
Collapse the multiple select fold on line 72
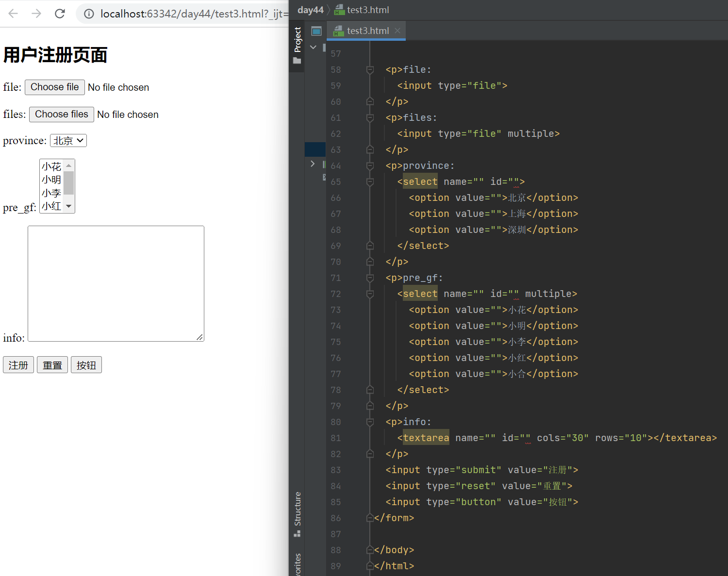(x=370, y=294)
